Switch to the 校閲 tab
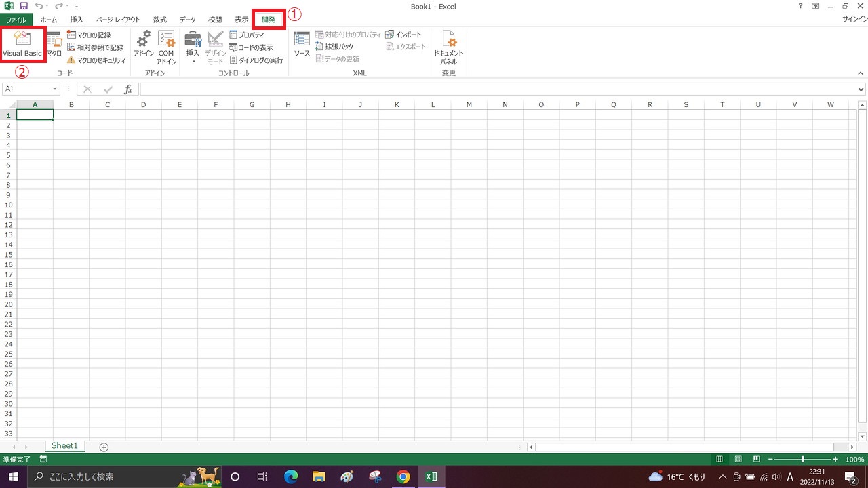Image resolution: width=868 pixels, height=488 pixels. pyautogui.click(x=215, y=20)
